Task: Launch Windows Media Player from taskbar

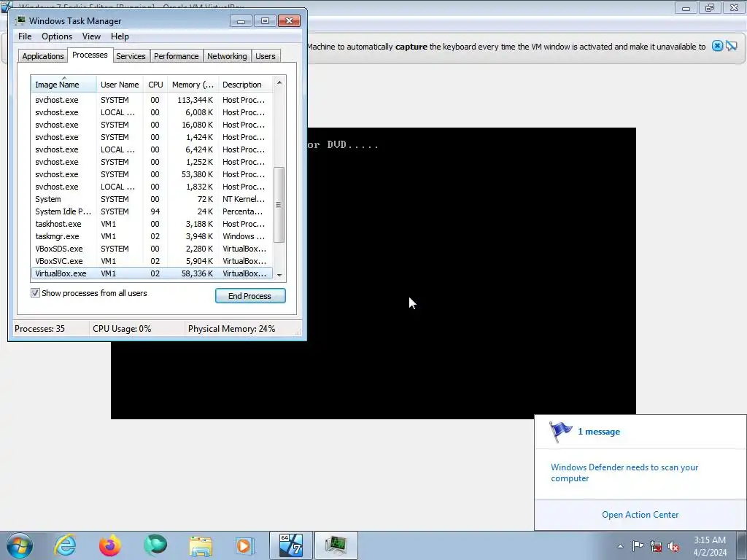Action: coord(245,545)
